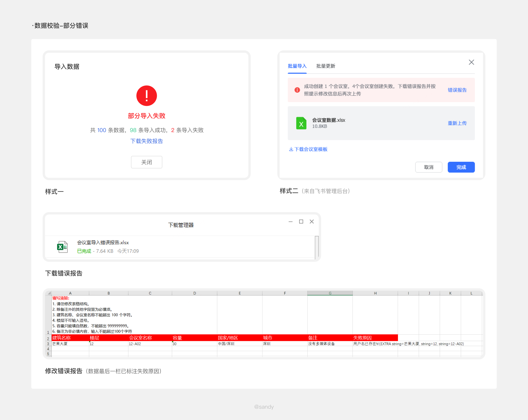Screen dimensions: 528x420
Task: Click 重新上传 to re-upload the file
Action: click(457, 123)
